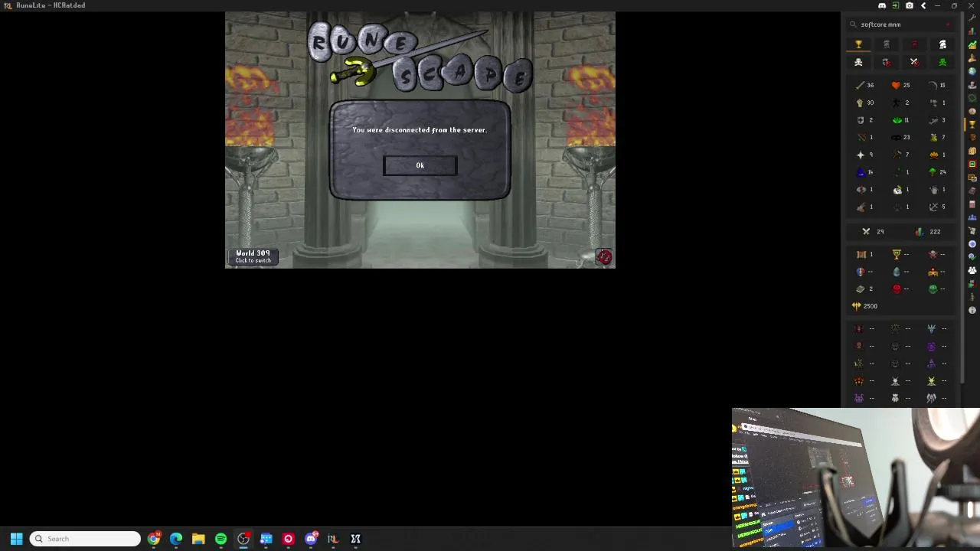Click the Windows Start button
The image size is (980, 551).
[16, 539]
